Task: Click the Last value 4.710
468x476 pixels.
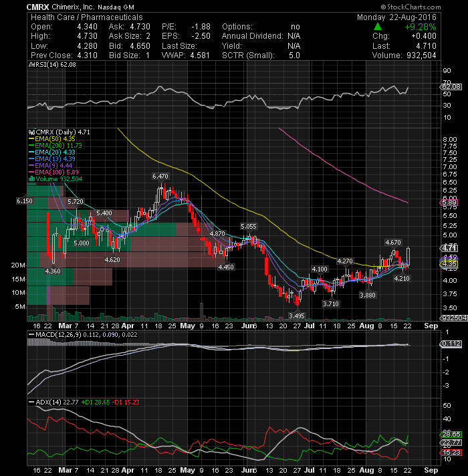Action: (x=426, y=46)
